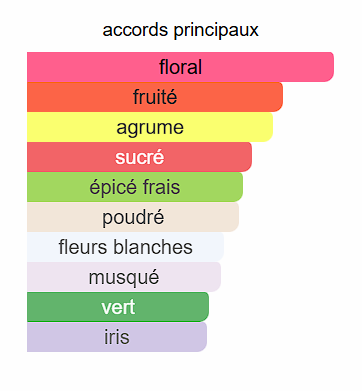Select the orange fruité accord bar

(x=155, y=97)
